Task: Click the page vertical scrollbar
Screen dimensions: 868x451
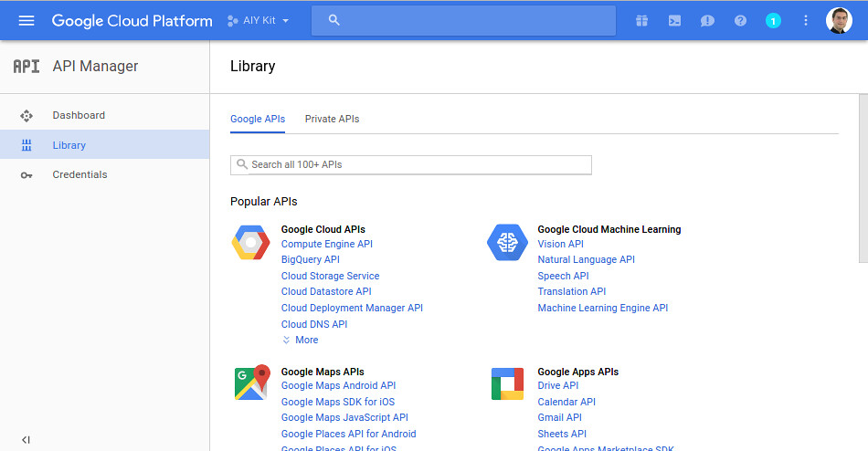Action: pos(863,178)
